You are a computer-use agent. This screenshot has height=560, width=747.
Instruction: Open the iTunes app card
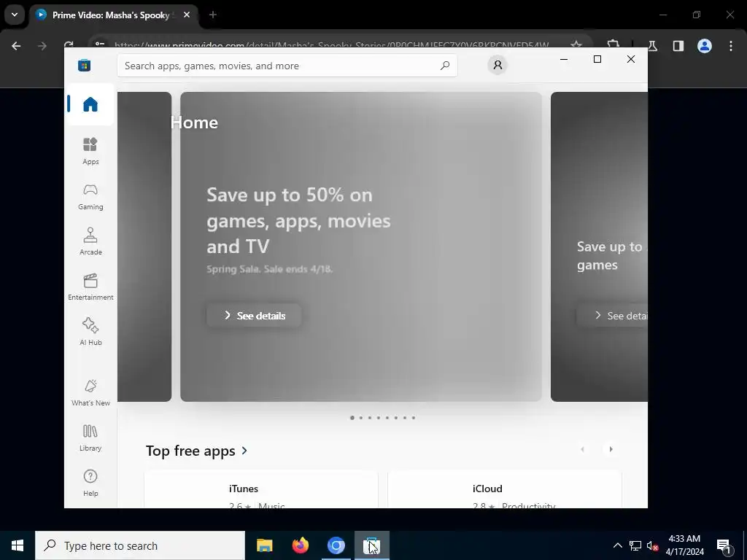(x=261, y=489)
